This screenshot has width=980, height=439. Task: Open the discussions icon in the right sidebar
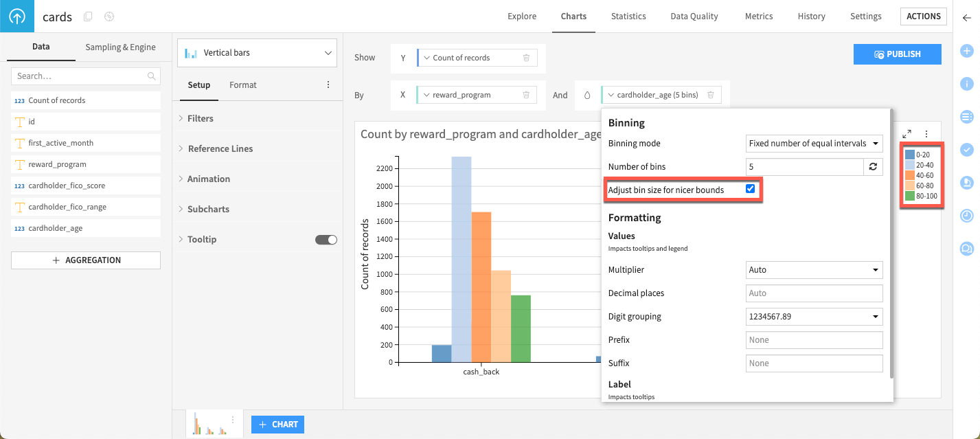tap(967, 248)
